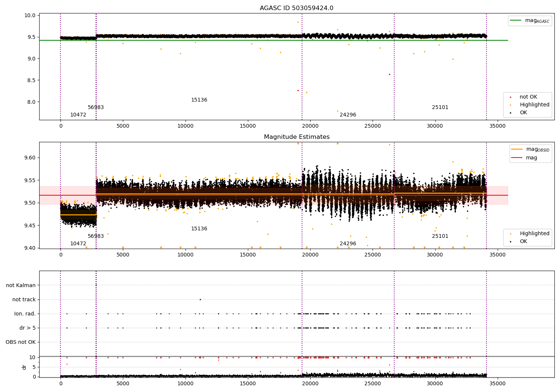Click the orange point near 7.8 in top plot
The height and width of the screenshot is (392, 560).
click(337, 111)
